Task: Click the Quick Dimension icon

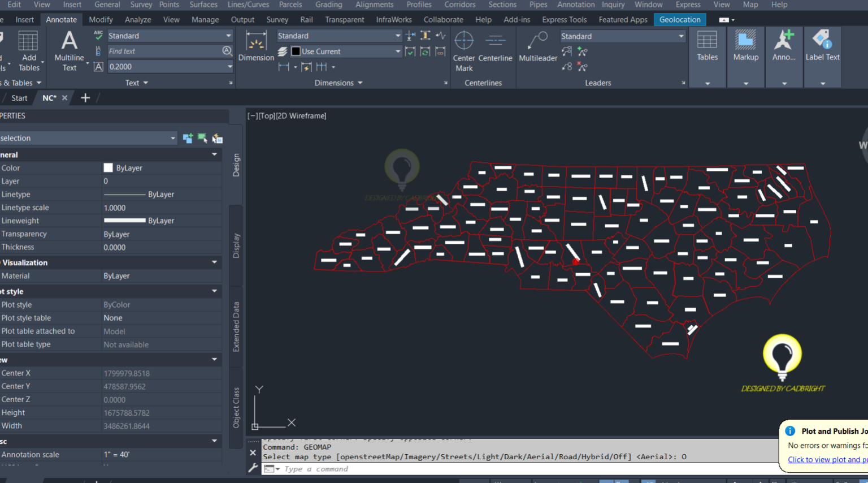Action: [x=307, y=67]
